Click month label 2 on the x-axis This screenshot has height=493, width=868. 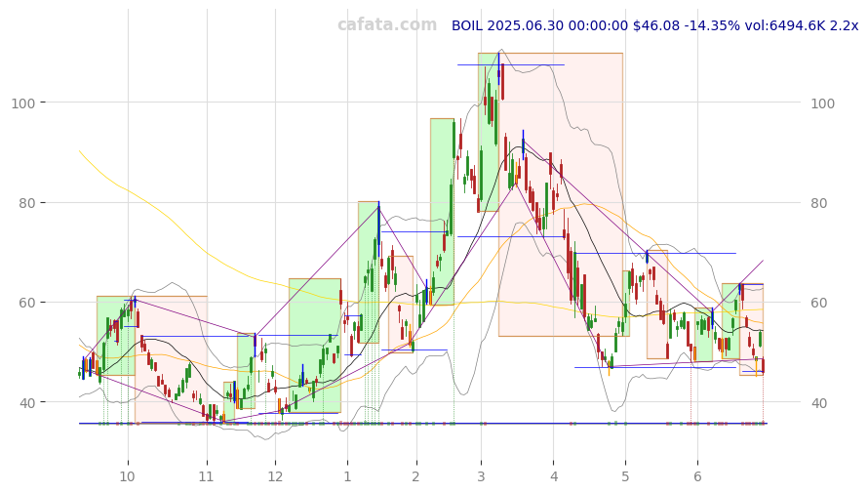[x=415, y=476]
